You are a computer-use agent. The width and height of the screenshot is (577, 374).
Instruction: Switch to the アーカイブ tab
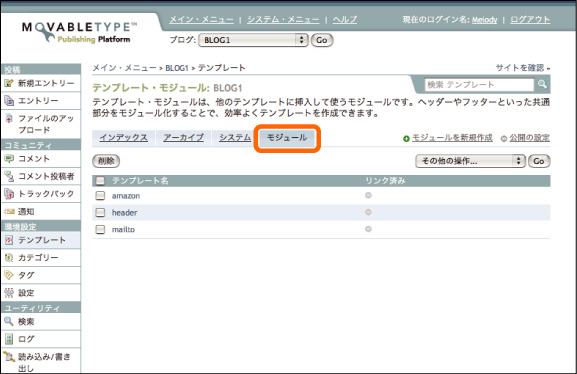point(183,138)
